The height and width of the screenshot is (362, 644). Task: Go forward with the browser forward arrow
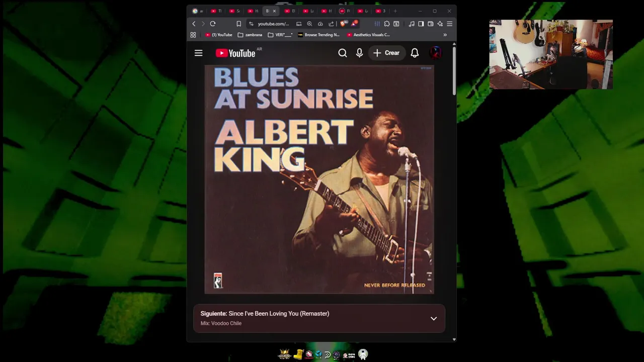click(203, 24)
